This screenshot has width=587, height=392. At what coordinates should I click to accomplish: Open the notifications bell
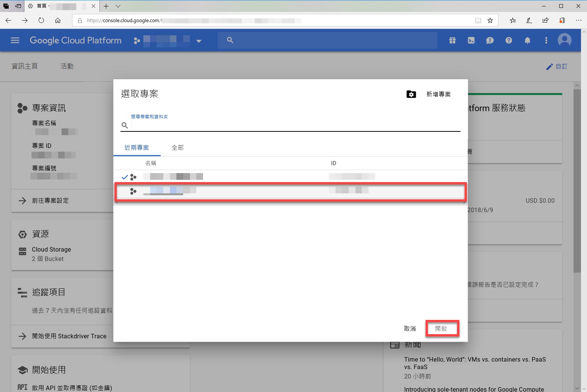[x=527, y=41]
